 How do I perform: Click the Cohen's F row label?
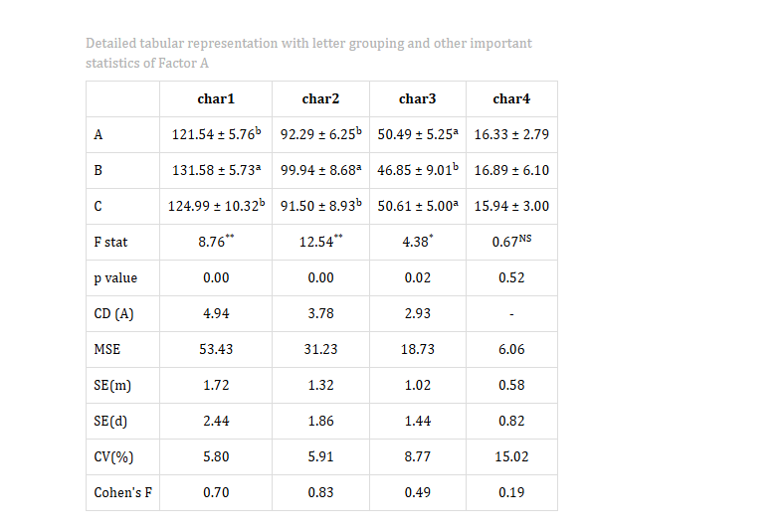pyautogui.click(x=123, y=492)
